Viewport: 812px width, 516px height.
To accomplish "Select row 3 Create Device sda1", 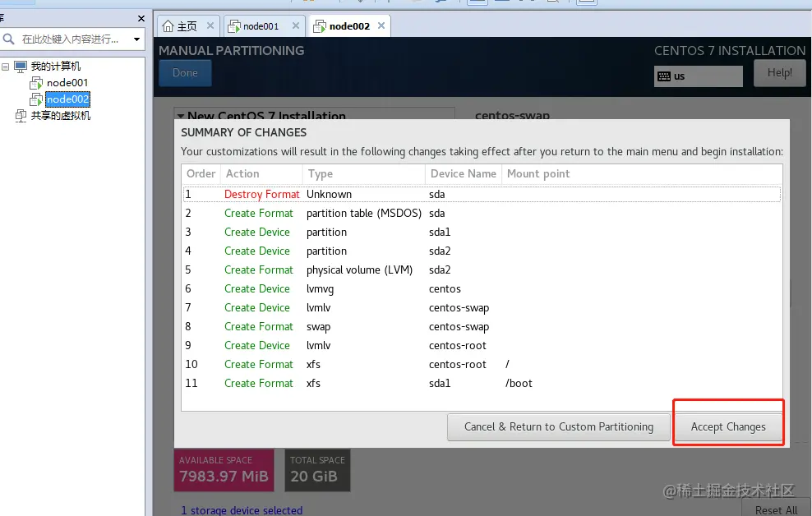I will 482,232.
